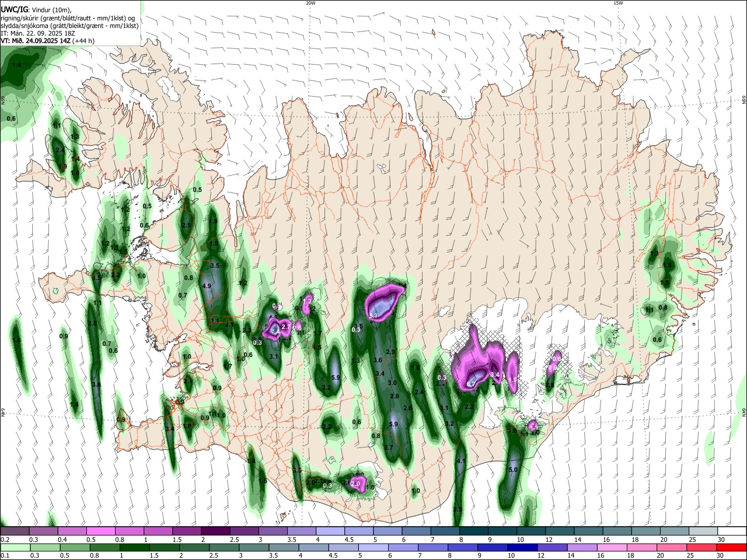
Task: Click the '5.2' value inside the pink snow area
Action: point(373,316)
